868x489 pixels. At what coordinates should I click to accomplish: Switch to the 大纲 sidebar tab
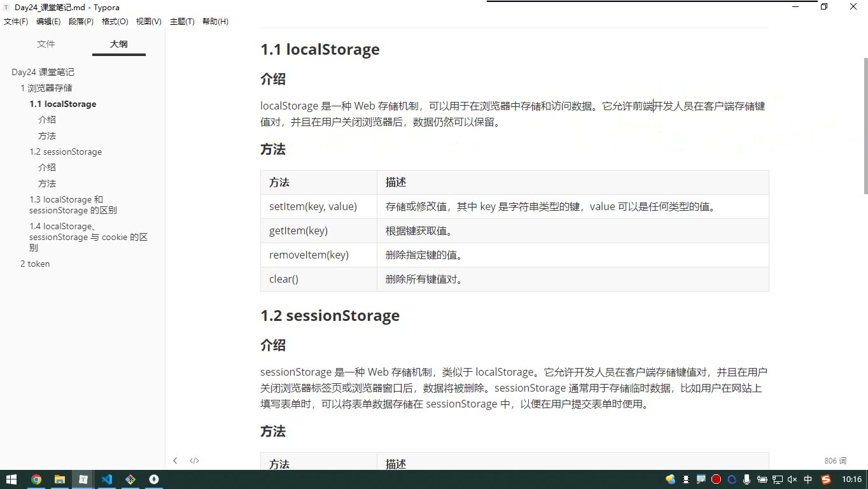[x=119, y=44]
